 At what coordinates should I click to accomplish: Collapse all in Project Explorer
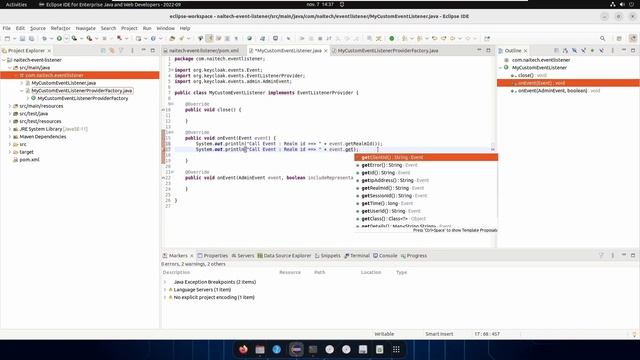tap(103, 51)
